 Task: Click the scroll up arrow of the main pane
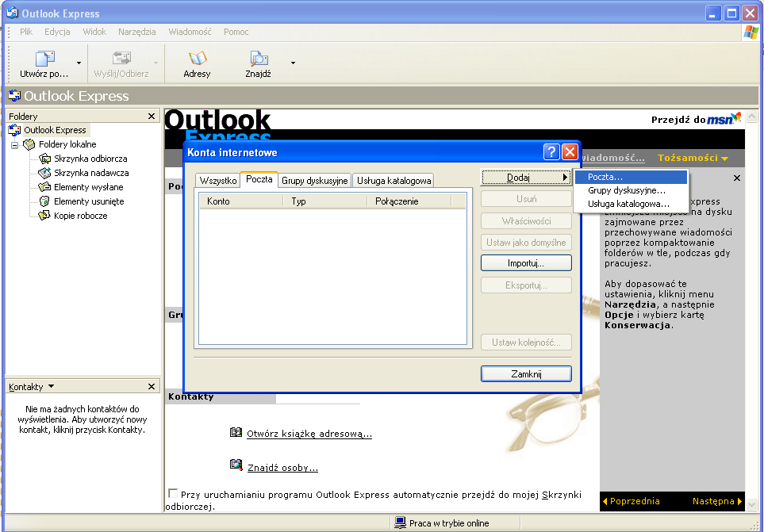752,117
